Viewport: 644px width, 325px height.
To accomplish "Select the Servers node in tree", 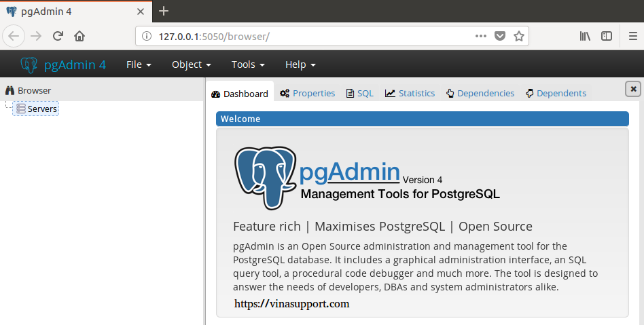I will [x=36, y=109].
